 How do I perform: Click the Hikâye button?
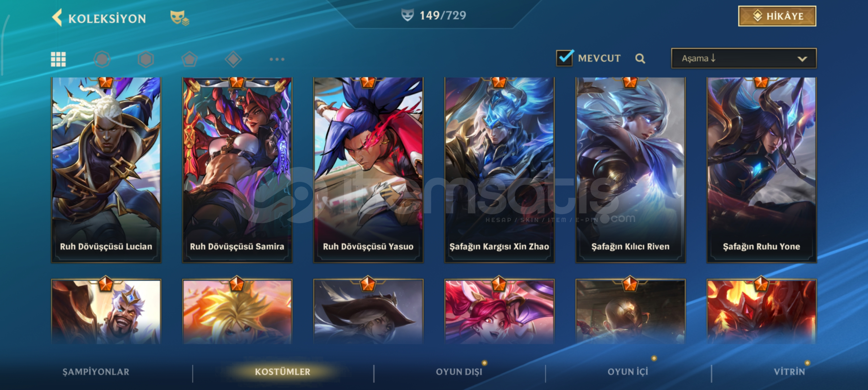click(x=777, y=16)
